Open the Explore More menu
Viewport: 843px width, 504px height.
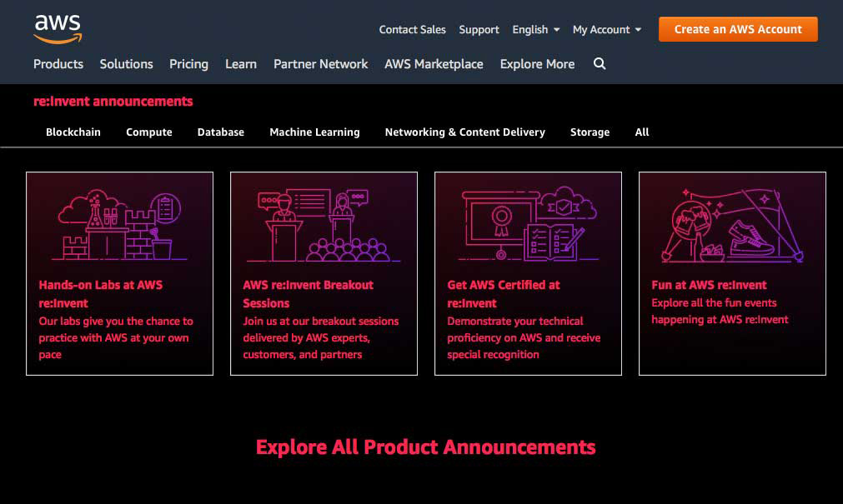pyautogui.click(x=537, y=64)
